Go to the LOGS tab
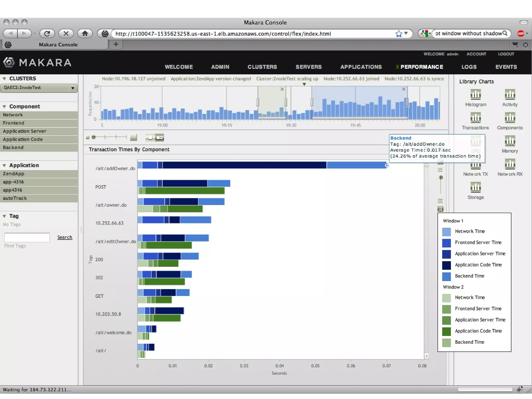532x399 pixels. pos(469,67)
